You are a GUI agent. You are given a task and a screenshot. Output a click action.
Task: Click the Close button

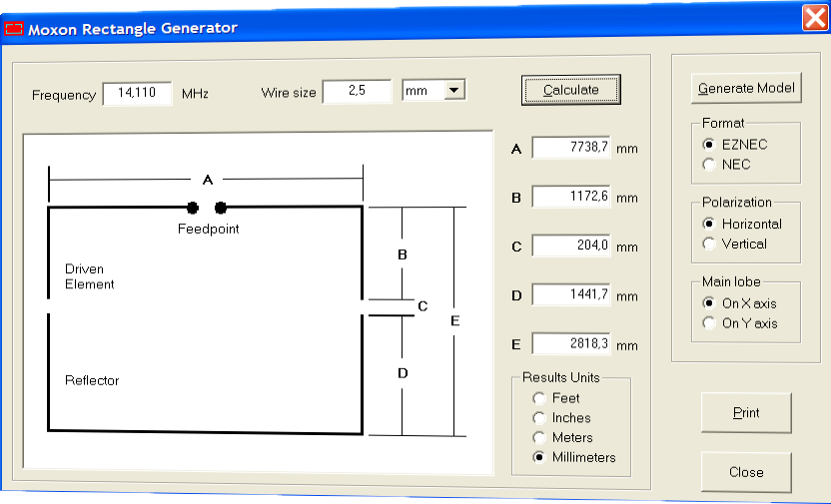(746, 472)
